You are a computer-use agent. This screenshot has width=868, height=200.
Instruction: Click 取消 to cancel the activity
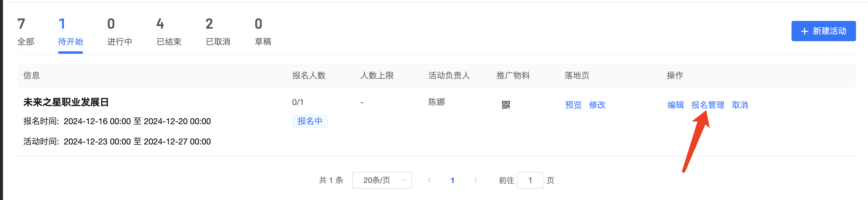740,105
